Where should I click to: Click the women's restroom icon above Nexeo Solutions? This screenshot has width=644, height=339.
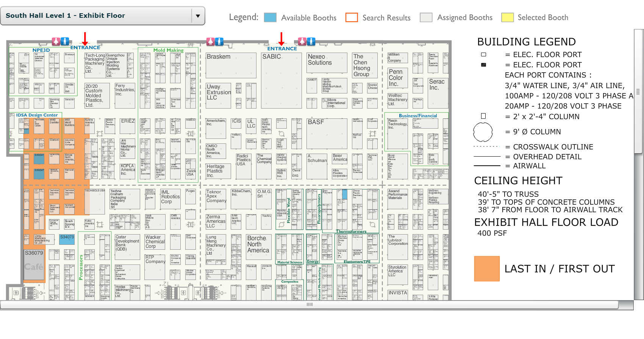click(302, 41)
